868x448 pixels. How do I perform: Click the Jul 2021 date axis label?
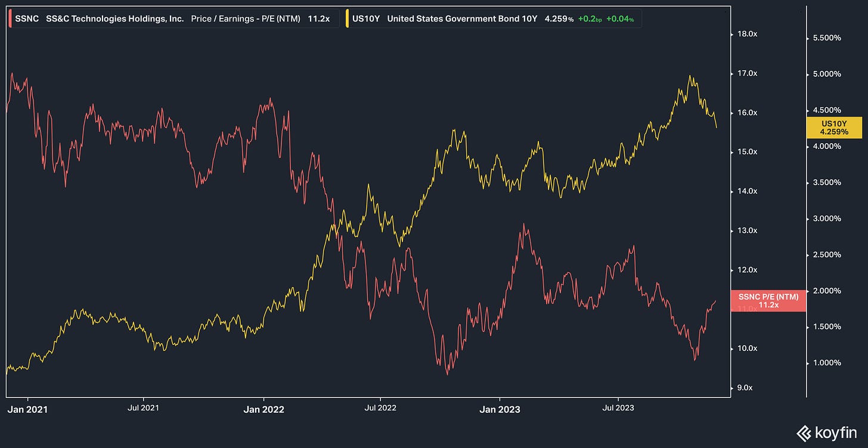144,408
